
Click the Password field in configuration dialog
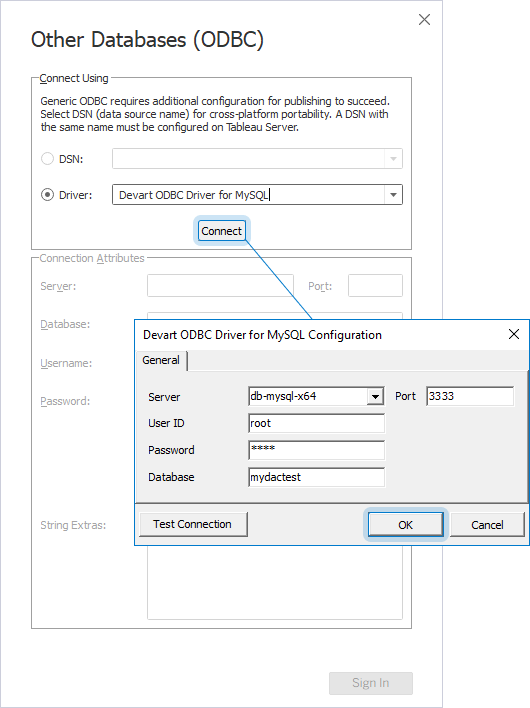pos(316,450)
